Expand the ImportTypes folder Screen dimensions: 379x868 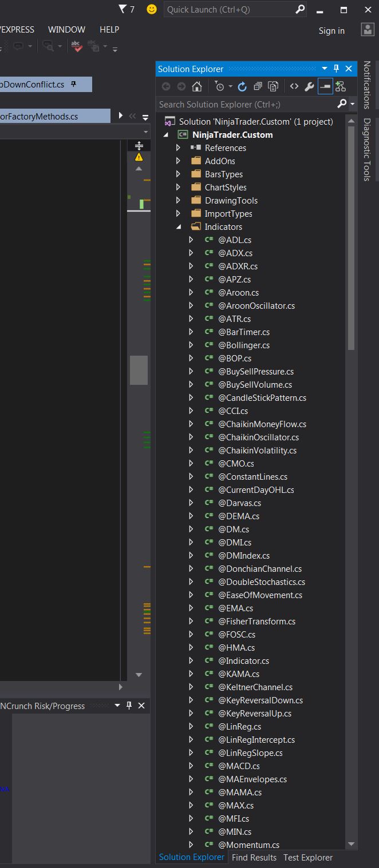(x=178, y=214)
